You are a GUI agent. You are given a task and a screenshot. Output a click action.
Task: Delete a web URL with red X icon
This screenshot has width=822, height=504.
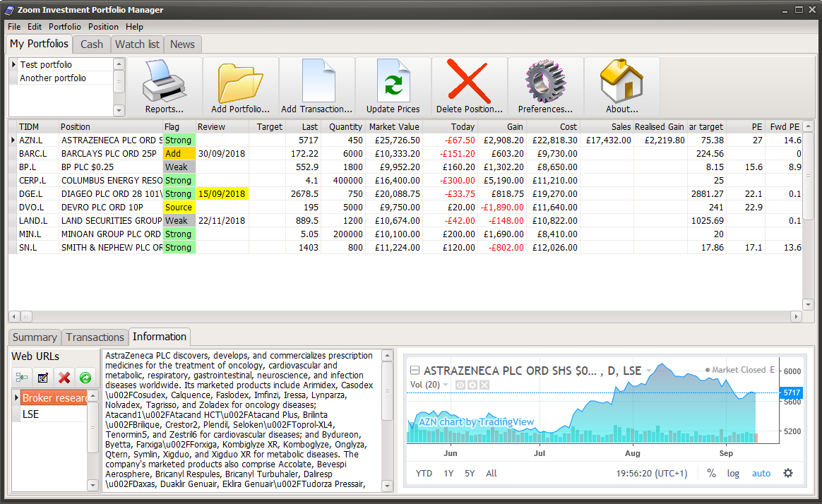coord(64,378)
